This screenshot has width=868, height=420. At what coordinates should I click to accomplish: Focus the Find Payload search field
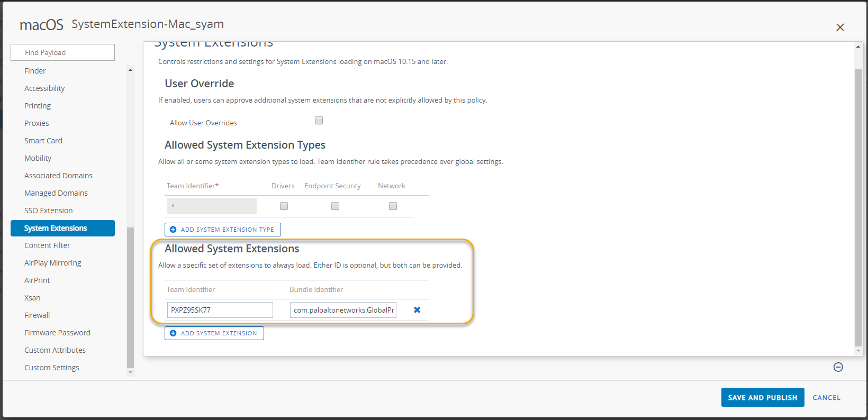62,52
